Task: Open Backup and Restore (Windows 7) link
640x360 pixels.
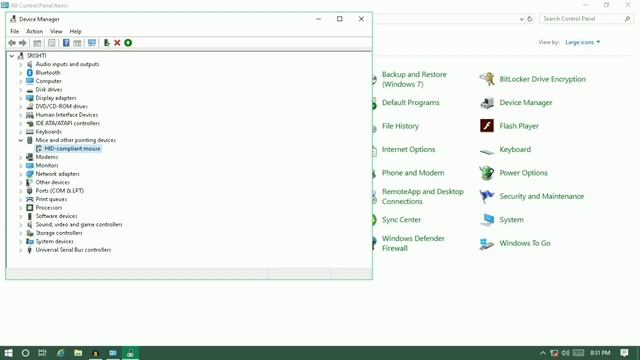Action: pyautogui.click(x=414, y=79)
